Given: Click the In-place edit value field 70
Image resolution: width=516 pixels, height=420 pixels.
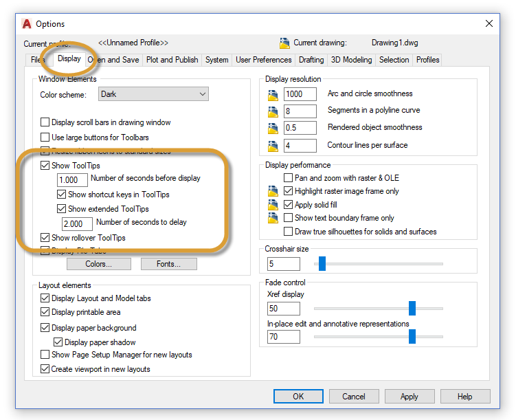Looking at the screenshot, I should pos(284,337).
